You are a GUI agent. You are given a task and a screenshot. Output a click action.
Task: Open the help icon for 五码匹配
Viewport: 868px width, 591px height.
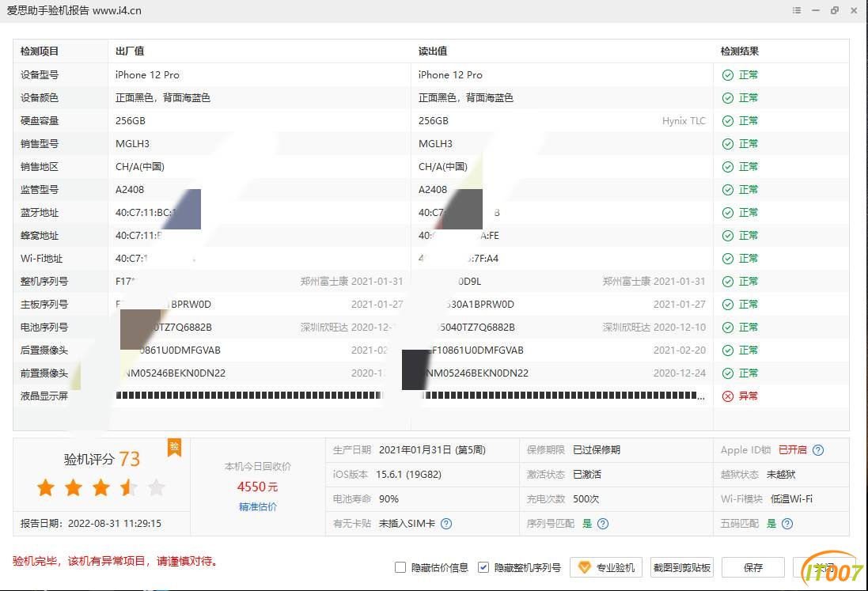click(787, 524)
